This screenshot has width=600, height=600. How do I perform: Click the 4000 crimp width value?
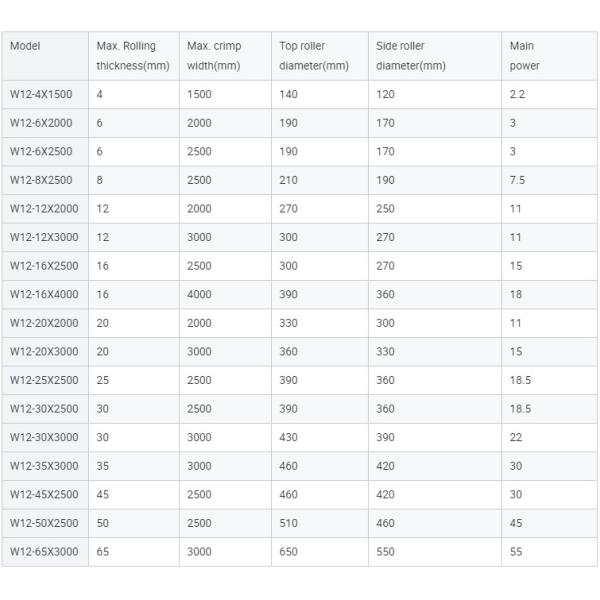pos(200,295)
